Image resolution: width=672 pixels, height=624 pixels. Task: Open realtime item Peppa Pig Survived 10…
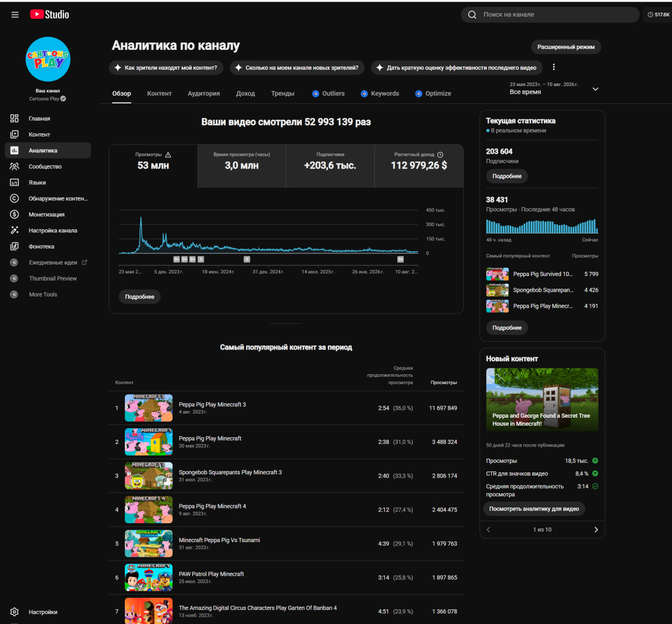coord(542,274)
